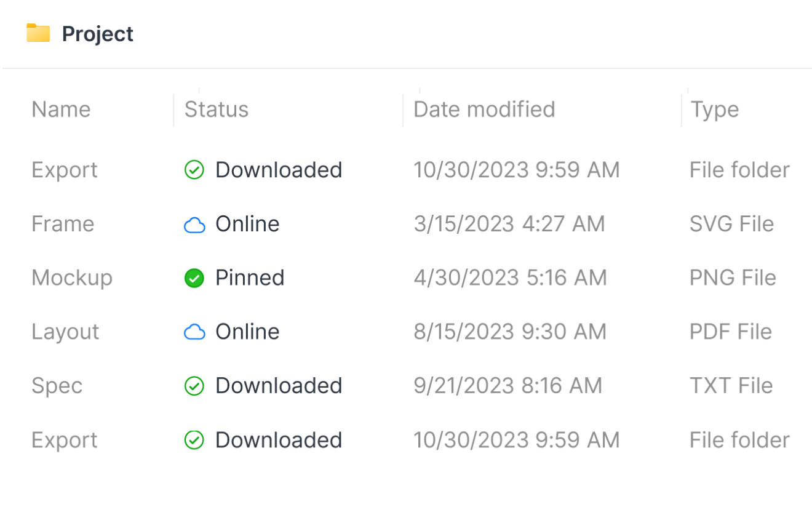Click the Pinned status label for Mockup
Viewport: 812px width, 507px height.
[250, 278]
